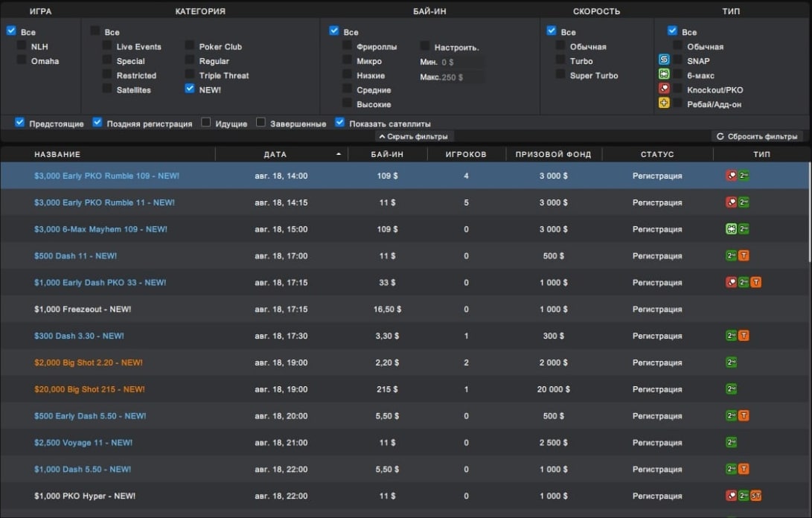Click the tournament list vertical scrollbar

pos(808,212)
